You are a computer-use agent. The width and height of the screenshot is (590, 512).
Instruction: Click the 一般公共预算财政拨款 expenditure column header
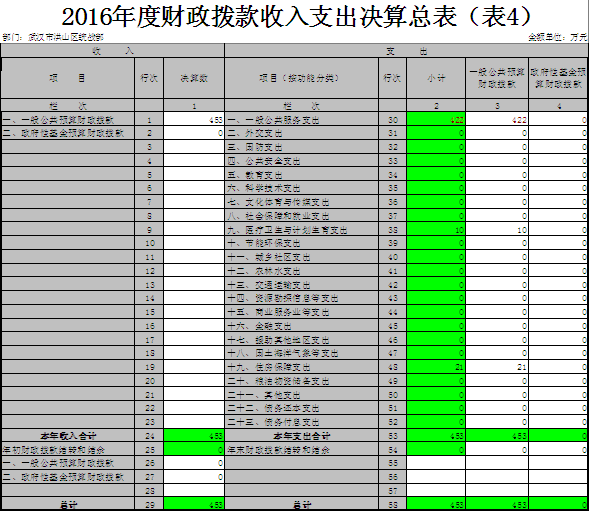coord(497,78)
